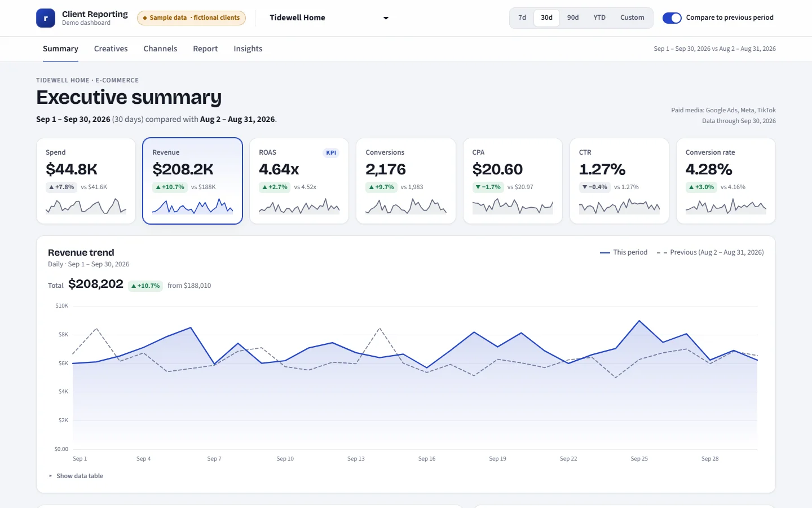Open the Report tab
This screenshot has height=508, width=812.
(205, 49)
